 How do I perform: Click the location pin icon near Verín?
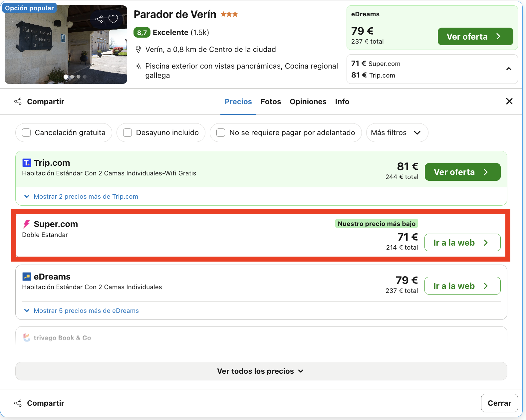pos(138,50)
